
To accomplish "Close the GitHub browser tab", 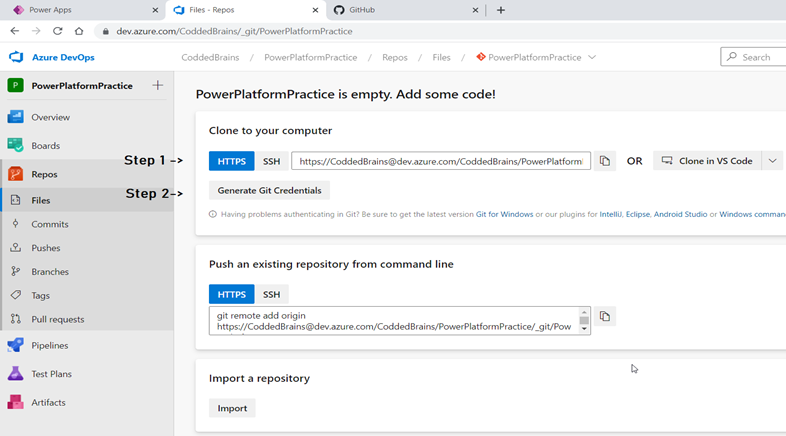I will tap(475, 10).
